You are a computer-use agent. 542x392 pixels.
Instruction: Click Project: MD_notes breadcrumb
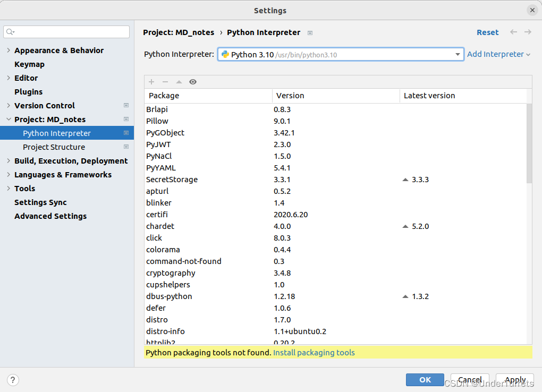click(x=179, y=32)
